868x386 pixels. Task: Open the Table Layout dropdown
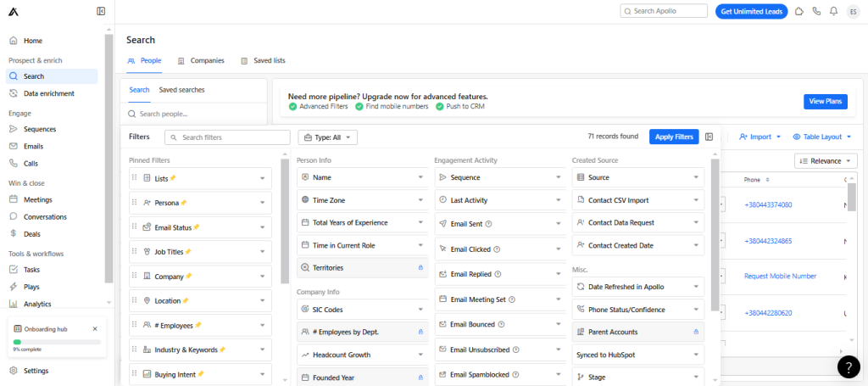click(x=822, y=137)
